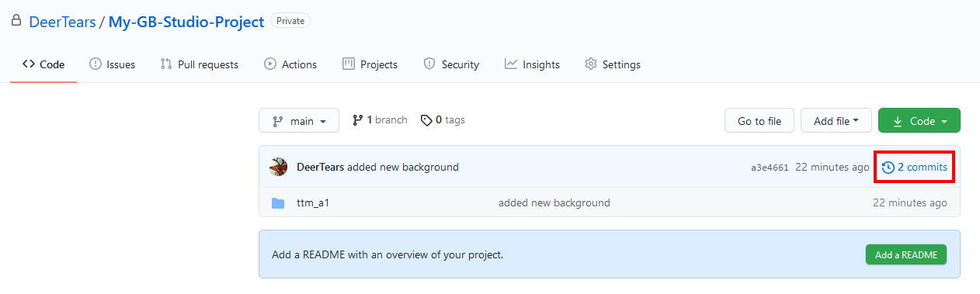Click the Go to file button
Screen dimensions: 980x294
click(759, 121)
